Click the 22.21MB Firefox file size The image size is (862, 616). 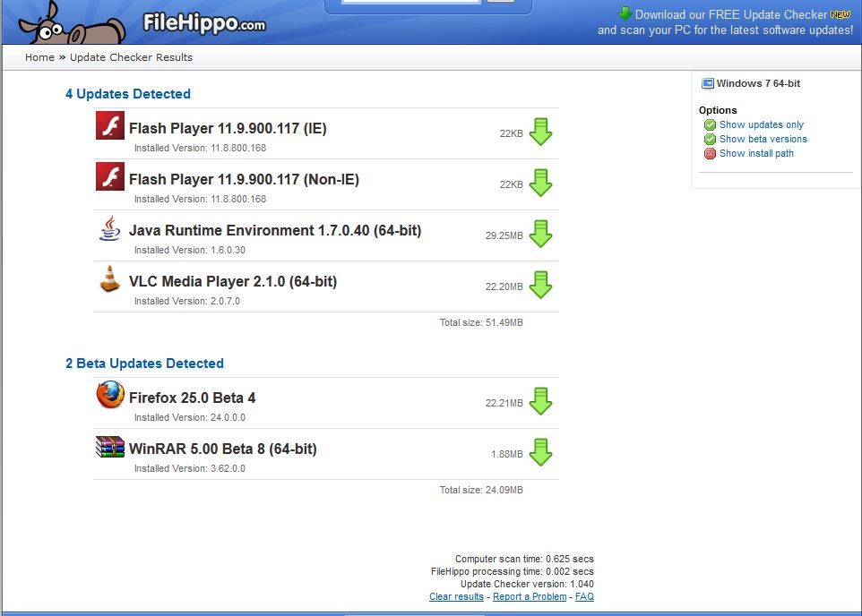(504, 403)
